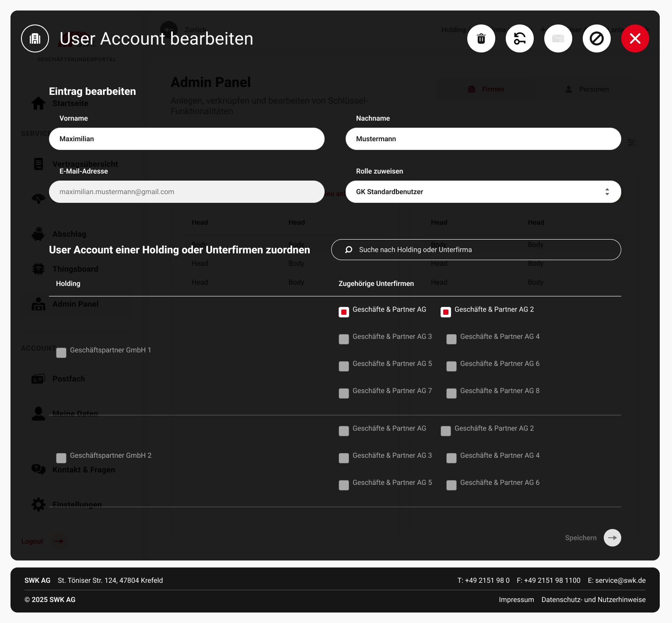Click the password reset key icon

click(x=520, y=38)
